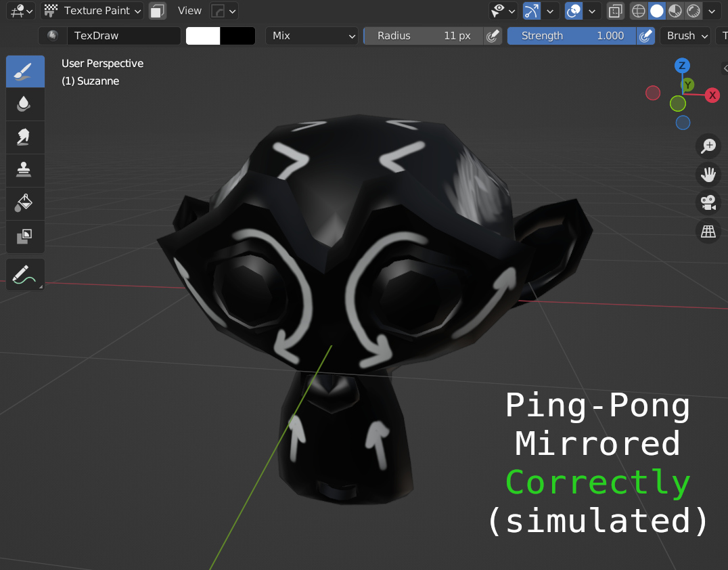
Task: Click the pan hand viewport icon
Action: [708, 175]
